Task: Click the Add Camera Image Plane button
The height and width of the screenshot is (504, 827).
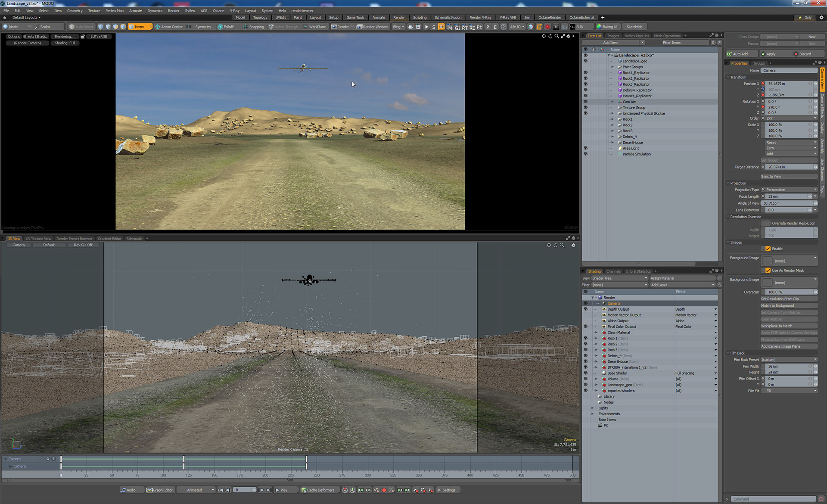Action: (788, 346)
